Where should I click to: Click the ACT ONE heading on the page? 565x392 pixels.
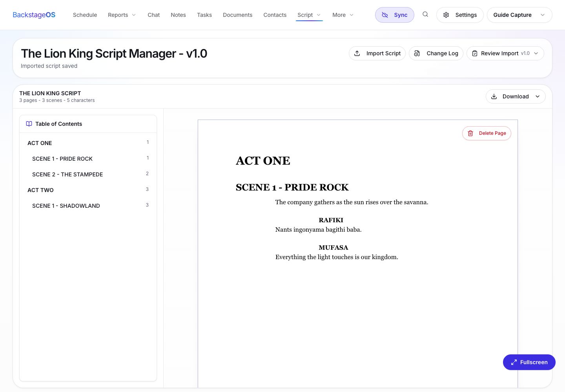coord(263,161)
